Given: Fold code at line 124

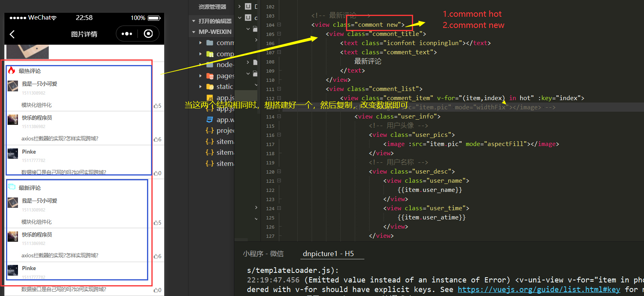Looking at the screenshot, I should point(279,208).
